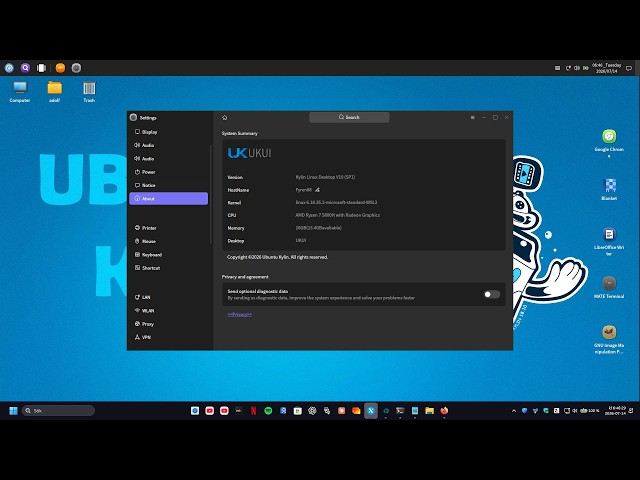Open LibreOffice Writer desktop icon

pos(609,241)
